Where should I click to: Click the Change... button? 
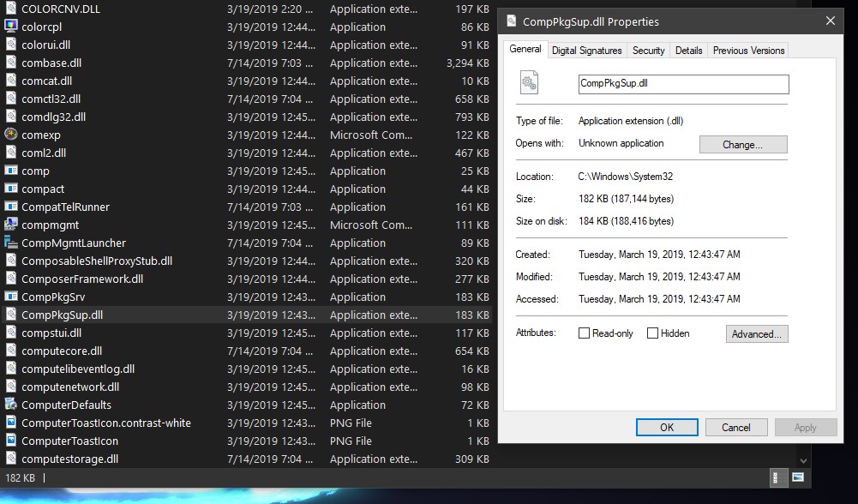[743, 145]
